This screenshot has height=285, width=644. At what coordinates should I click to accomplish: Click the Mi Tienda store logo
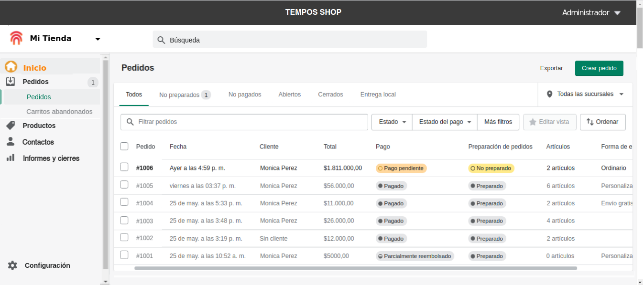16,38
